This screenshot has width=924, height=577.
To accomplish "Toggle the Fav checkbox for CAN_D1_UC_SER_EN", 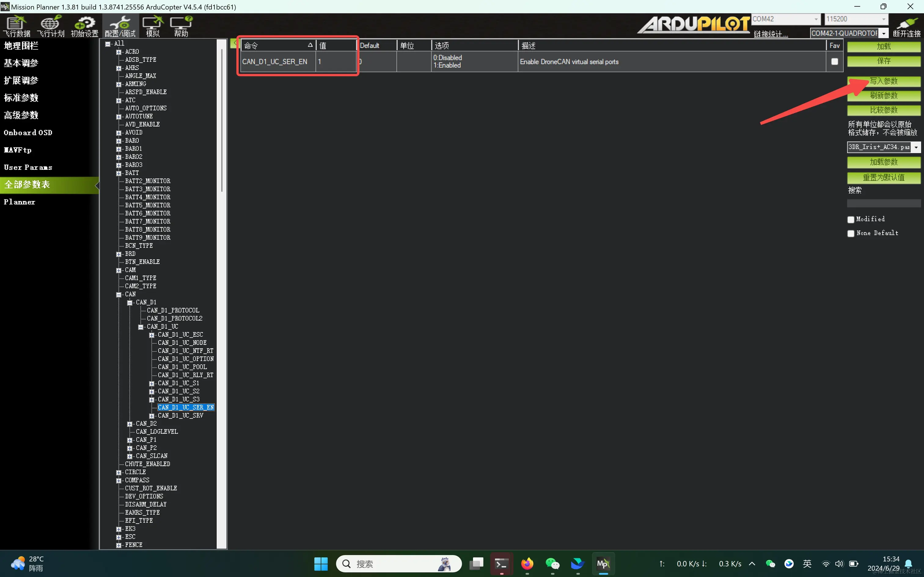I will 834,61.
